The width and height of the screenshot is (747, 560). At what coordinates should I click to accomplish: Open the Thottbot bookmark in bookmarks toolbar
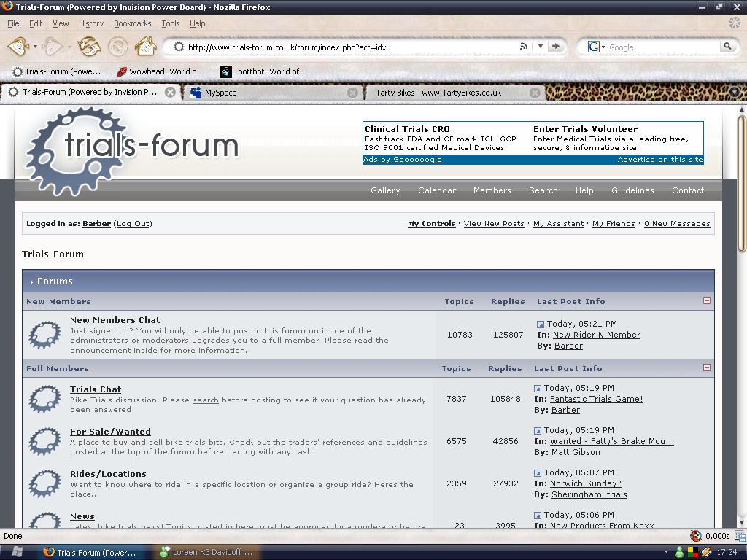266,71
